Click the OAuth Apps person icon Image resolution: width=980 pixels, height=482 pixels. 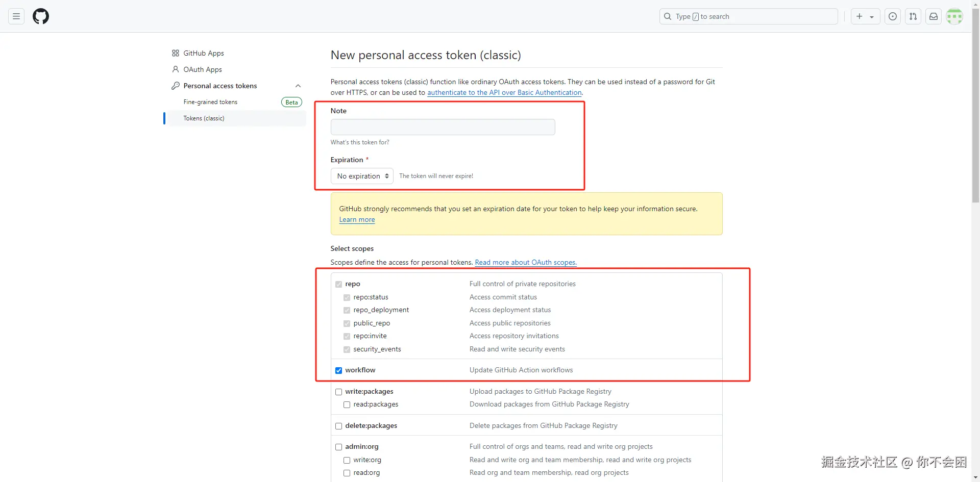[176, 69]
